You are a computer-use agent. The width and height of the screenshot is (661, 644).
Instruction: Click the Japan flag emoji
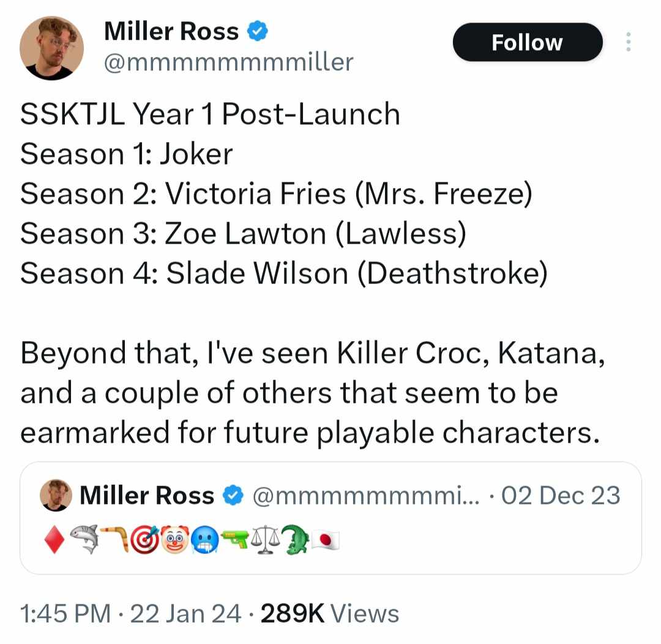coord(326,541)
